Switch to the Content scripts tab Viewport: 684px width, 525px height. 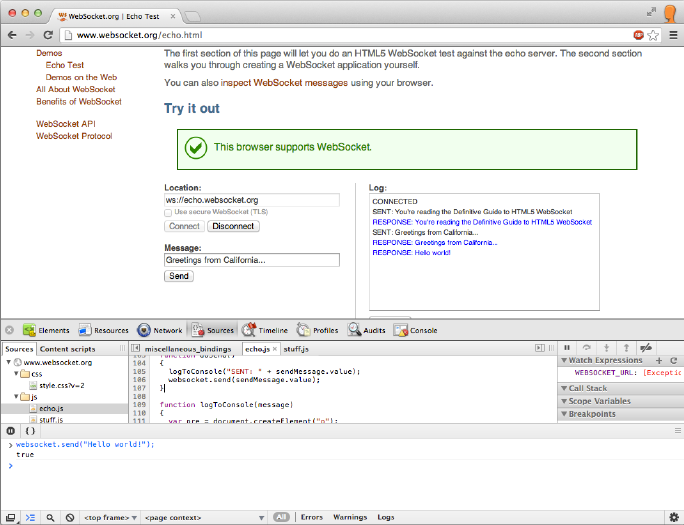68,349
